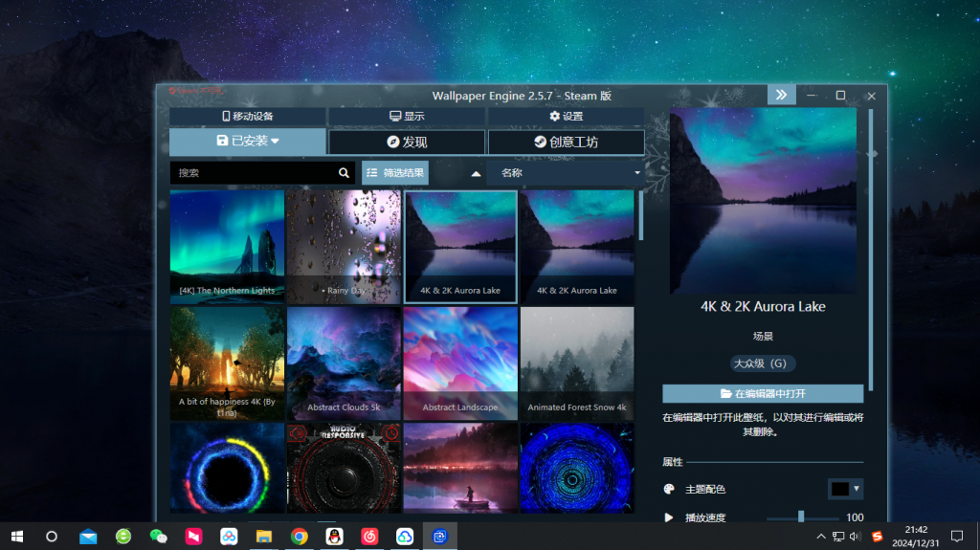The height and width of the screenshot is (550, 980).
Task: Open Cortana search circle in taskbar
Action: click(52, 537)
